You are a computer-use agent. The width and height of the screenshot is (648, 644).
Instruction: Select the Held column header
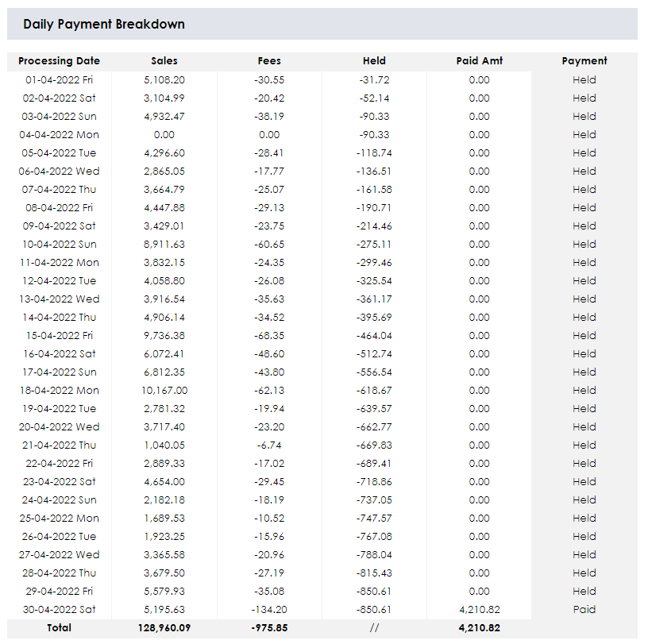coord(374,61)
